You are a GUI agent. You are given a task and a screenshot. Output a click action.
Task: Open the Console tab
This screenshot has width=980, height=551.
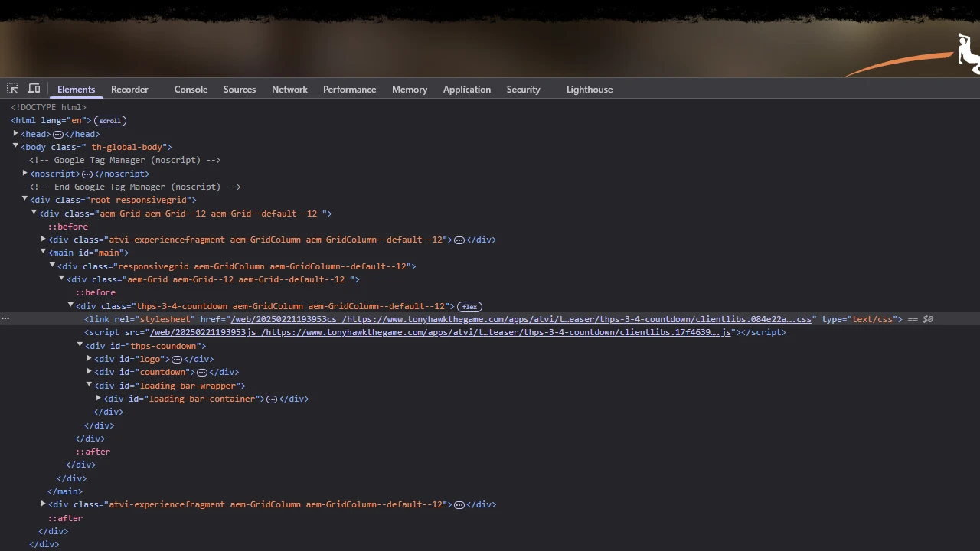pyautogui.click(x=191, y=90)
